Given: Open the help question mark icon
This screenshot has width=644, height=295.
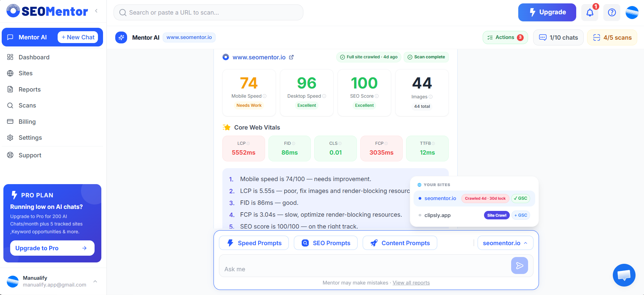Looking at the screenshot, I should tap(612, 13).
